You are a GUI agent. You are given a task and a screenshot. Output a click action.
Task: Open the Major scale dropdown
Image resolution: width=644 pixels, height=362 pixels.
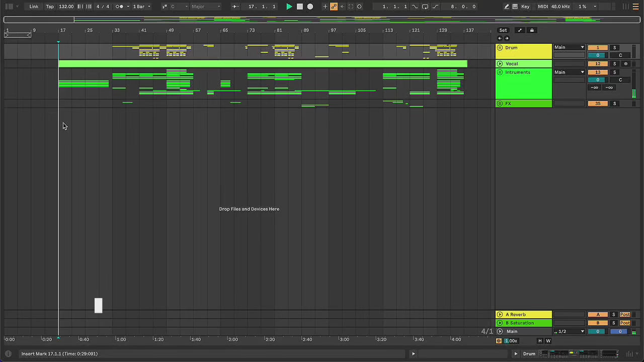[205, 7]
